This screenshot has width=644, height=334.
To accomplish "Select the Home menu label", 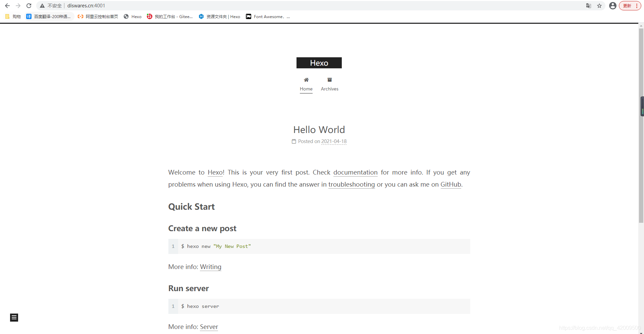I will click(306, 89).
